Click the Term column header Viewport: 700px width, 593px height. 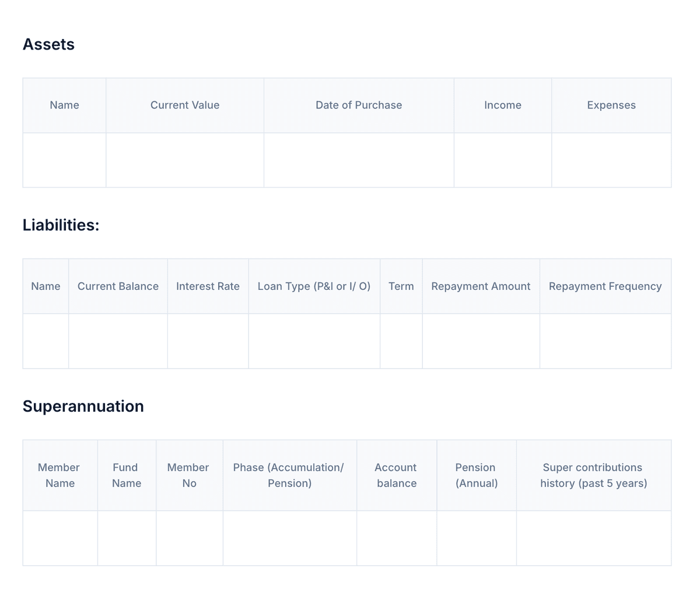pyautogui.click(x=401, y=286)
